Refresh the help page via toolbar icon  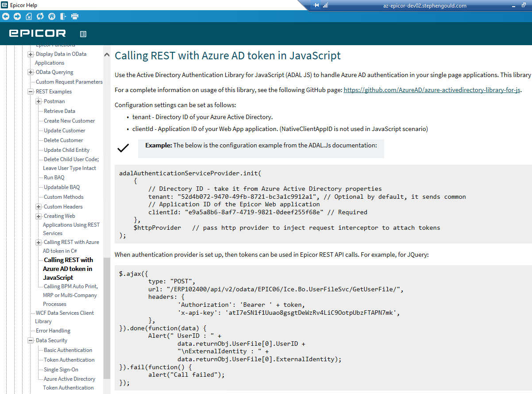click(40, 16)
